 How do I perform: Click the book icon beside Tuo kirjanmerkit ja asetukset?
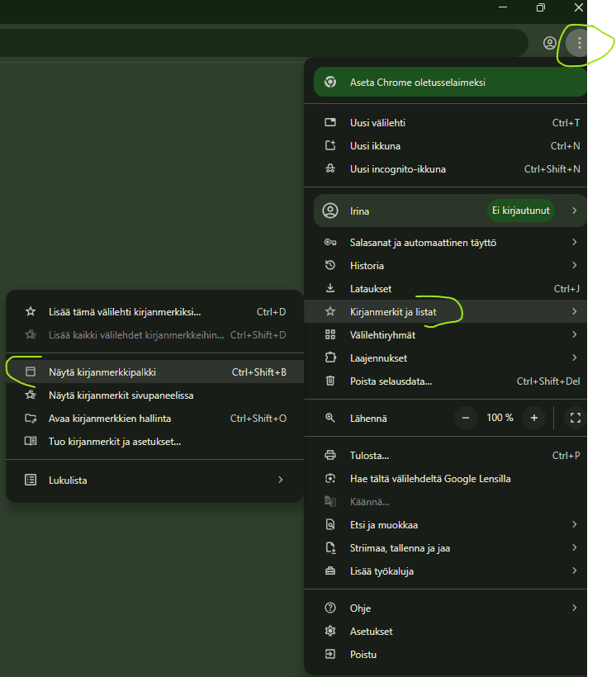(31, 441)
